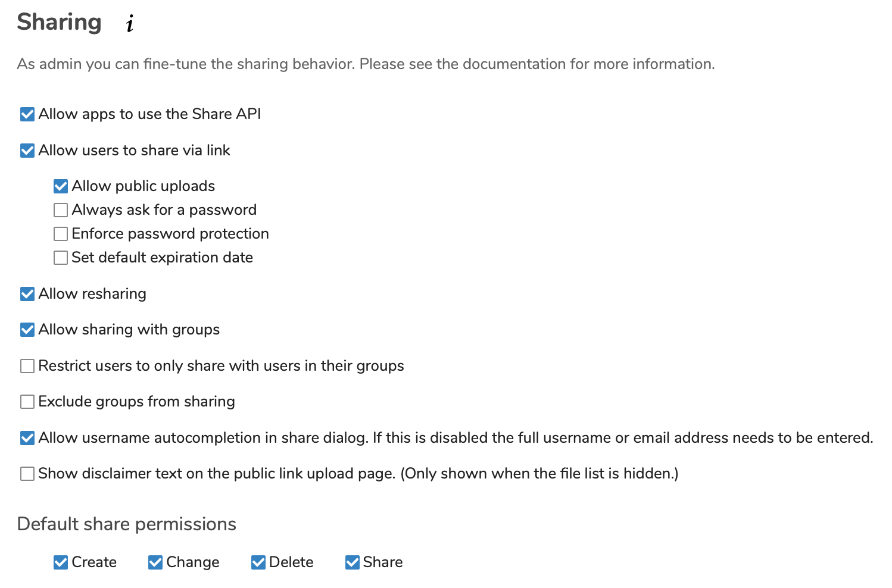Click the Sharing section heading
The width and height of the screenshot is (892, 588).
coord(60,23)
